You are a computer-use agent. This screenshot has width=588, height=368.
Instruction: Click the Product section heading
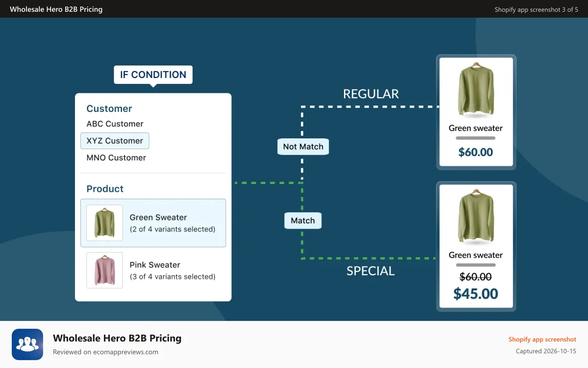(105, 189)
